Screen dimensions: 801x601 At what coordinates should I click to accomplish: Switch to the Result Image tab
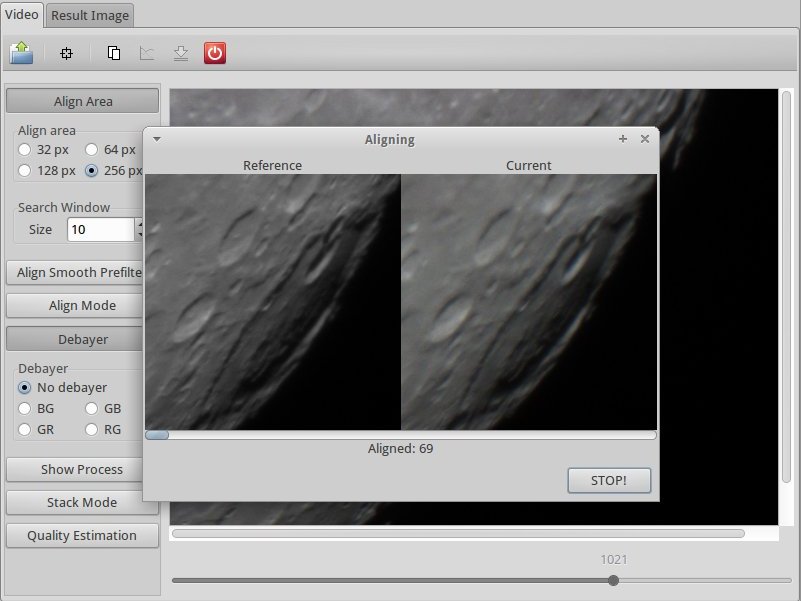(x=90, y=15)
